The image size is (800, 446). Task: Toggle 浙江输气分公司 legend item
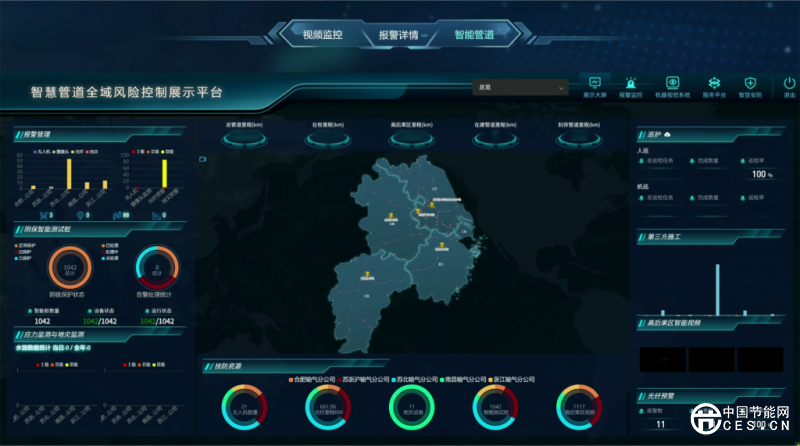(512, 379)
